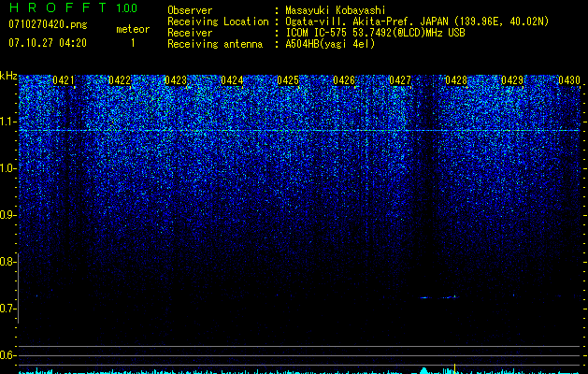Click the Receiving antenna label
This screenshot has height=374, width=588.
(215, 44)
